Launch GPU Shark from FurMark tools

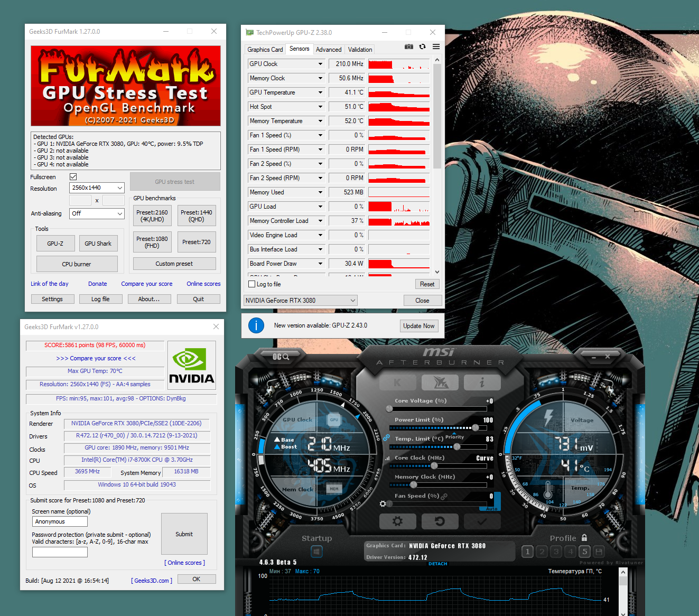tap(98, 244)
